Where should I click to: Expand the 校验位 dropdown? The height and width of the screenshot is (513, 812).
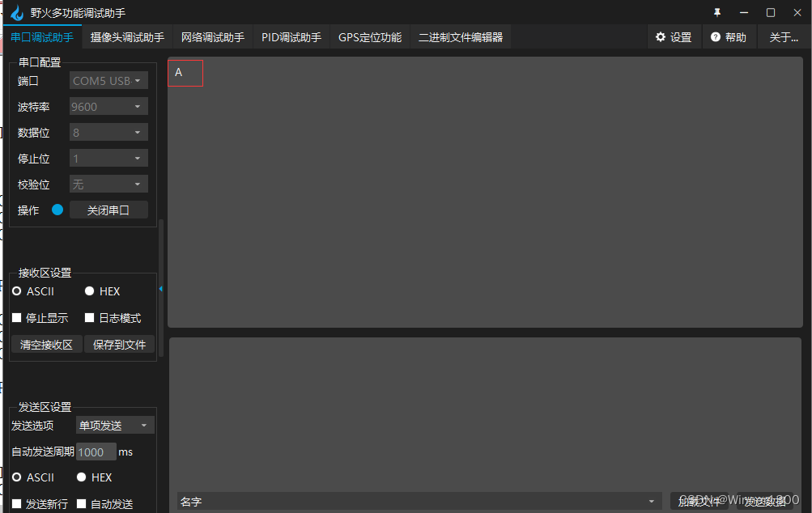(x=108, y=184)
